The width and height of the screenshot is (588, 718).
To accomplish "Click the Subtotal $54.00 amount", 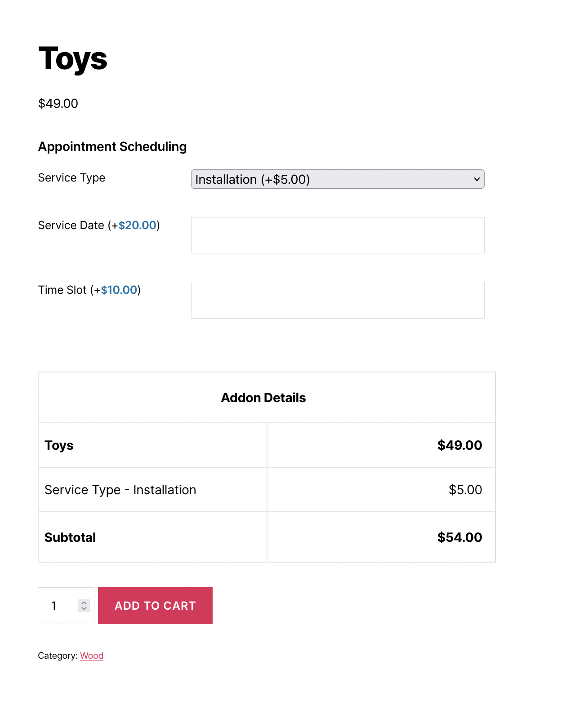I will click(459, 537).
